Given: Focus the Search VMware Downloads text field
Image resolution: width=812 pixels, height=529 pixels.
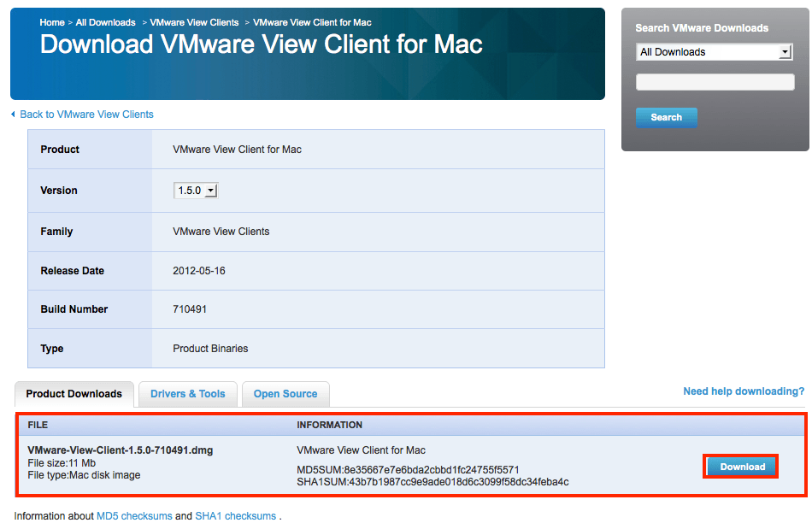Looking at the screenshot, I should pos(715,82).
